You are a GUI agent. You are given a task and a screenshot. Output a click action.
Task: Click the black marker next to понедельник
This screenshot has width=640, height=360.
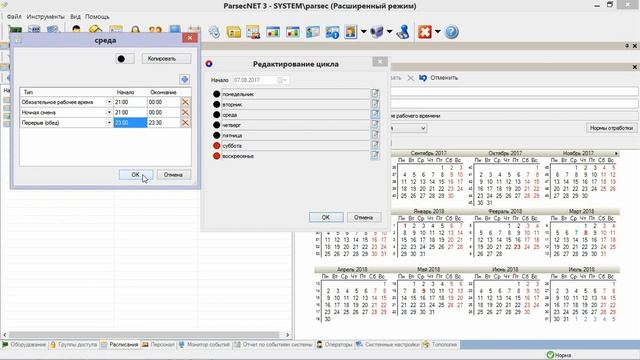click(216, 94)
